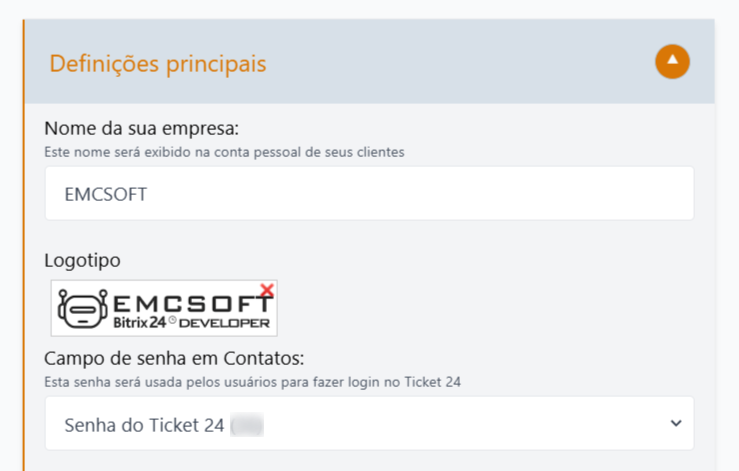Click the Logotipo label

coord(82,260)
